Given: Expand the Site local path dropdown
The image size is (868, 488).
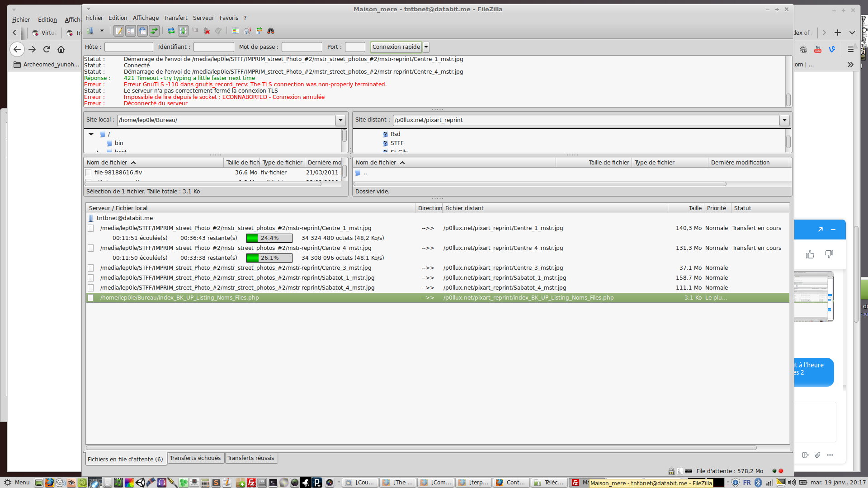Looking at the screenshot, I should [340, 120].
